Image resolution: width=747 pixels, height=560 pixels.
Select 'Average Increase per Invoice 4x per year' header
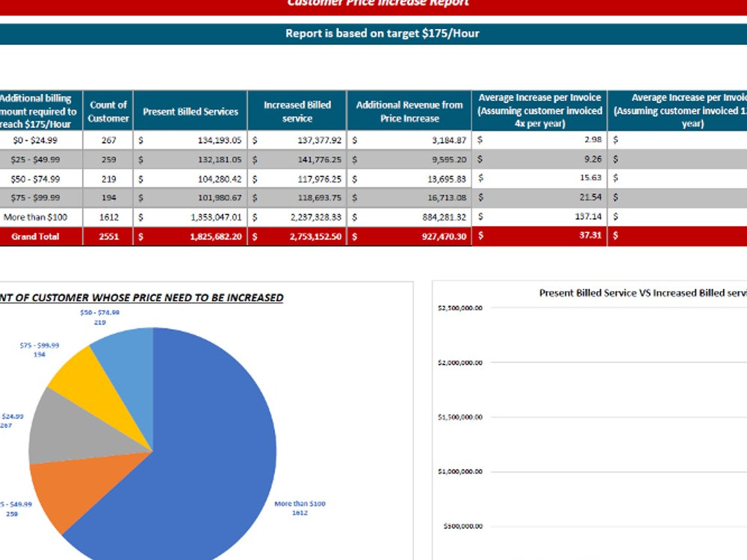[x=540, y=111]
